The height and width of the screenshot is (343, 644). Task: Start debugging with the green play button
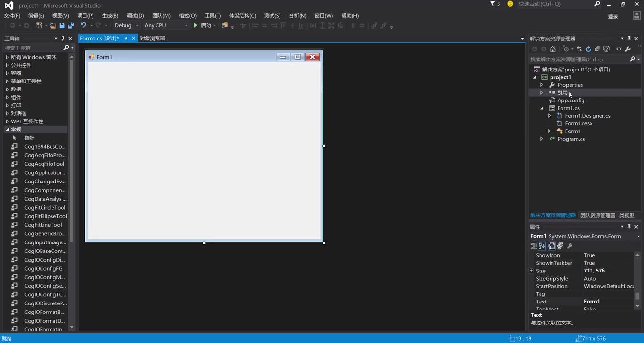(195, 25)
